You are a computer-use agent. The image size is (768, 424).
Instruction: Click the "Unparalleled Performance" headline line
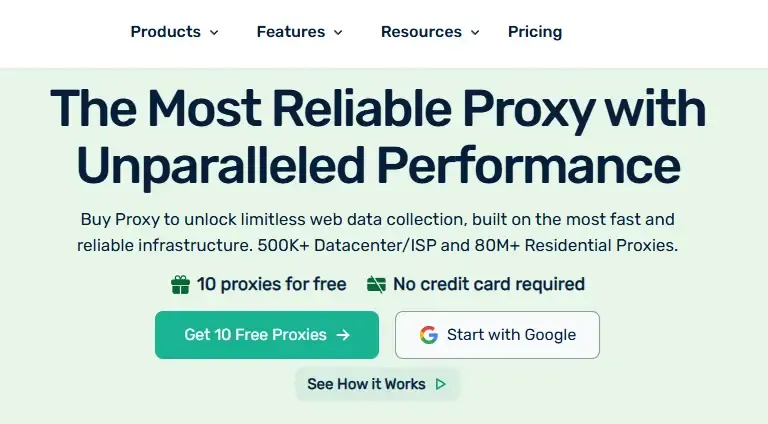click(378, 165)
